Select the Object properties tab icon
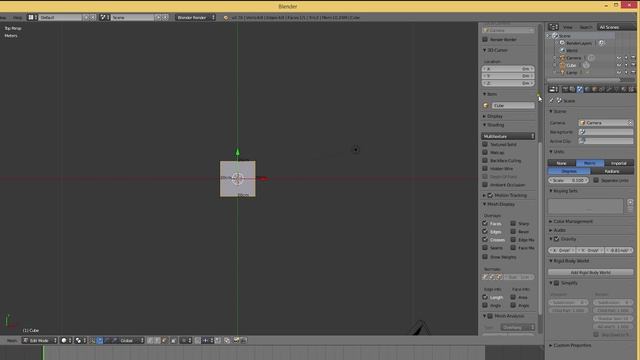 point(595,89)
